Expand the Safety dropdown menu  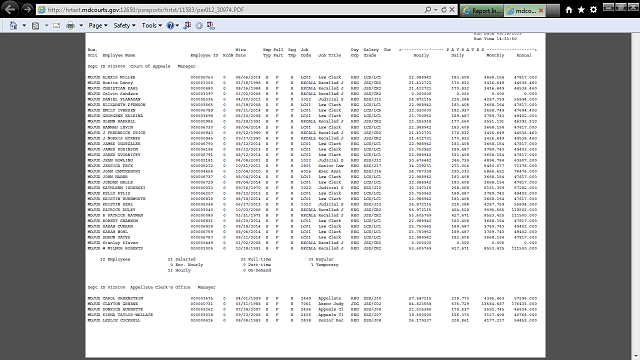pyautogui.click(x=124, y=25)
